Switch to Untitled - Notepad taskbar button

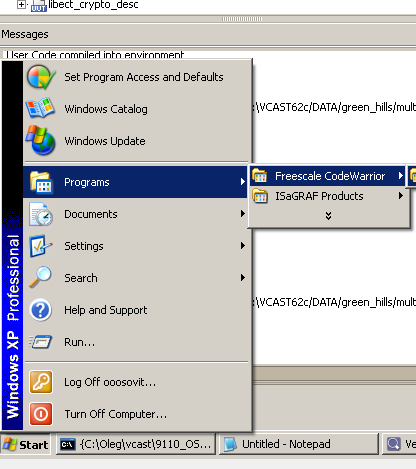[299, 444]
